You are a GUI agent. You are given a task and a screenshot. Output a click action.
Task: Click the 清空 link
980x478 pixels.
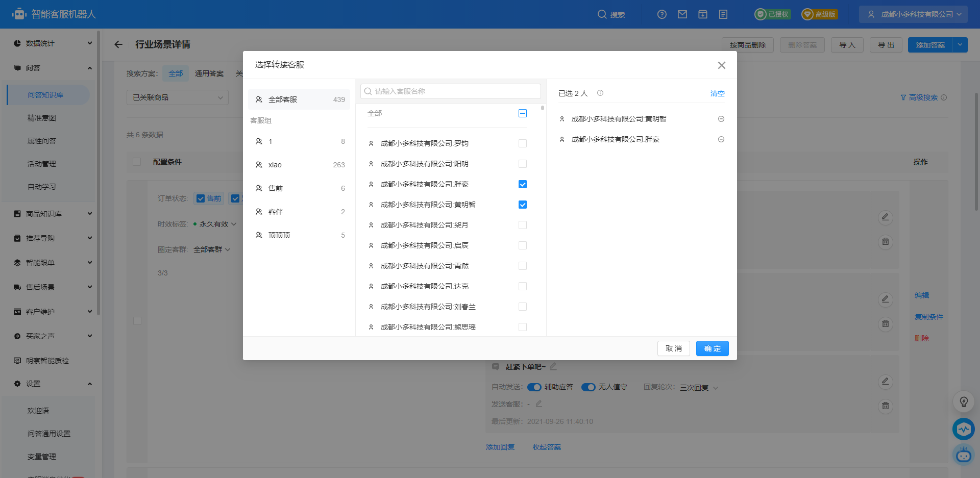[x=717, y=93]
